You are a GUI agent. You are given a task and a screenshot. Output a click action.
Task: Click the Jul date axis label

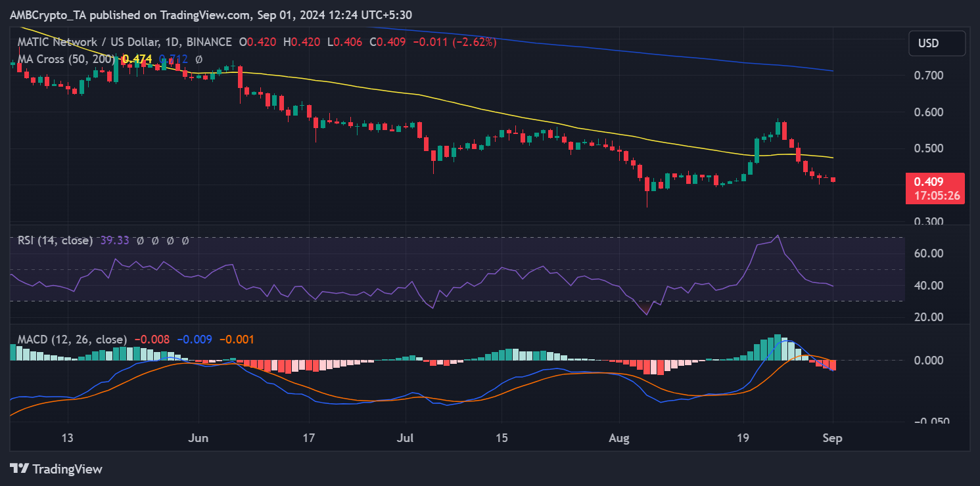405,437
